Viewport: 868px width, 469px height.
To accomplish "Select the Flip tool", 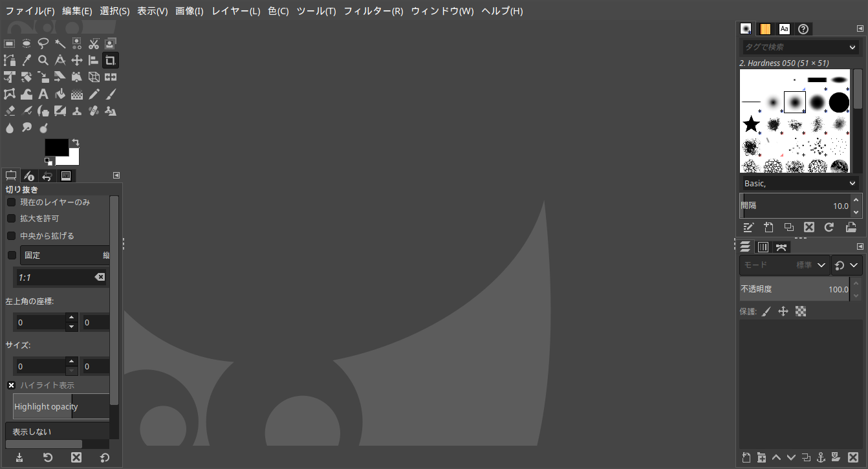I will (x=111, y=77).
